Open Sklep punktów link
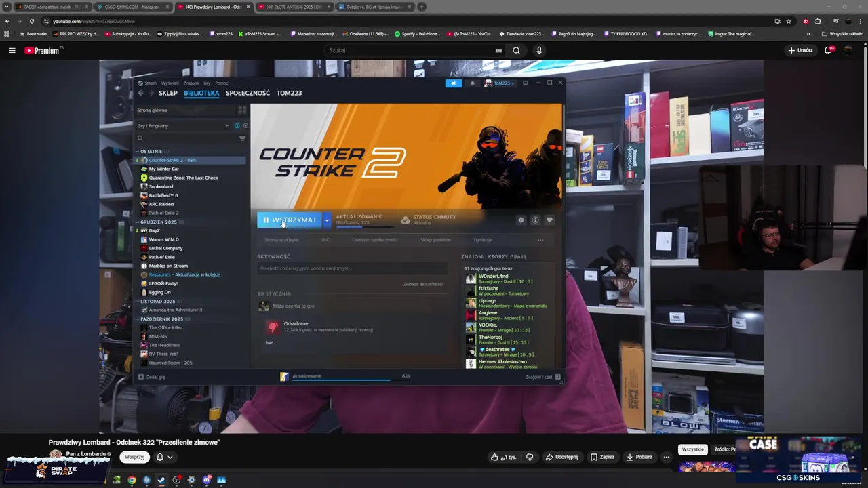 (x=435, y=239)
